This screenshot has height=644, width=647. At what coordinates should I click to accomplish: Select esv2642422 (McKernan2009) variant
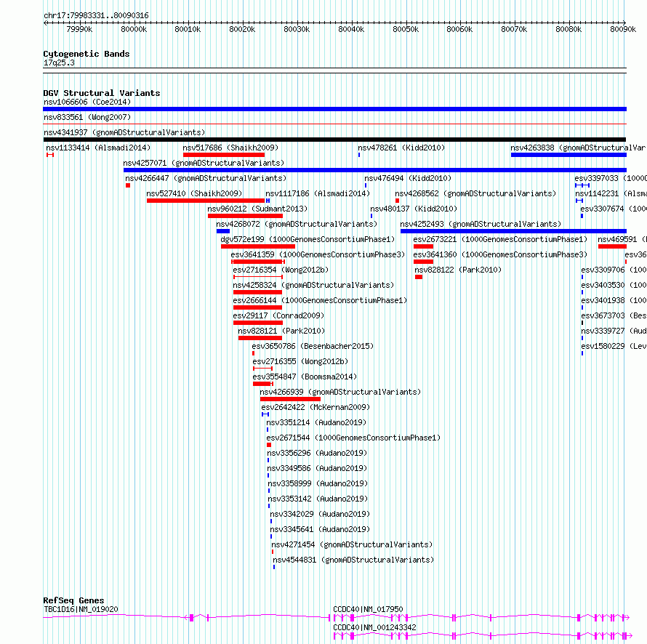coord(316,407)
